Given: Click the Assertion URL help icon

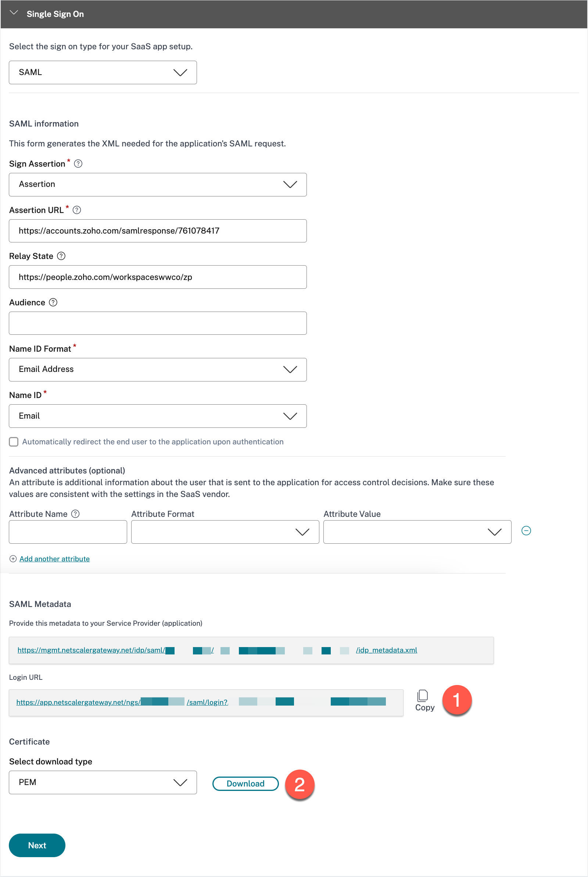Looking at the screenshot, I should click(77, 210).
